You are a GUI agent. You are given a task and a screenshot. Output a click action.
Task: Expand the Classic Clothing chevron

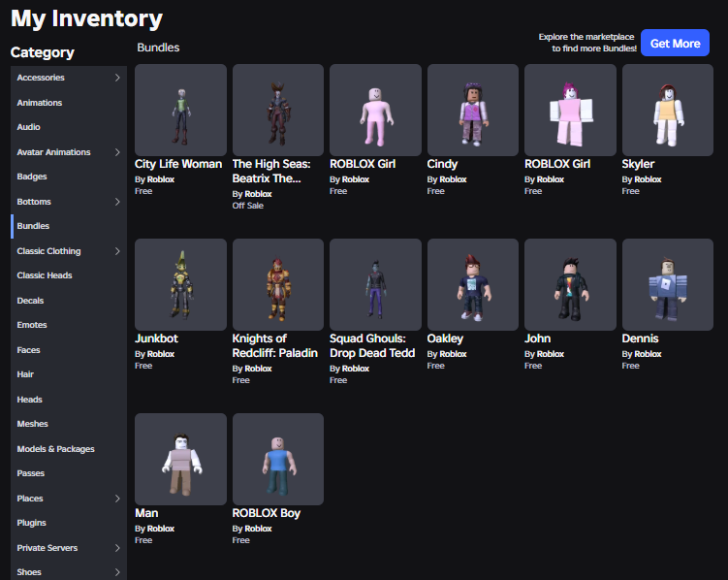tap(117, 251)
